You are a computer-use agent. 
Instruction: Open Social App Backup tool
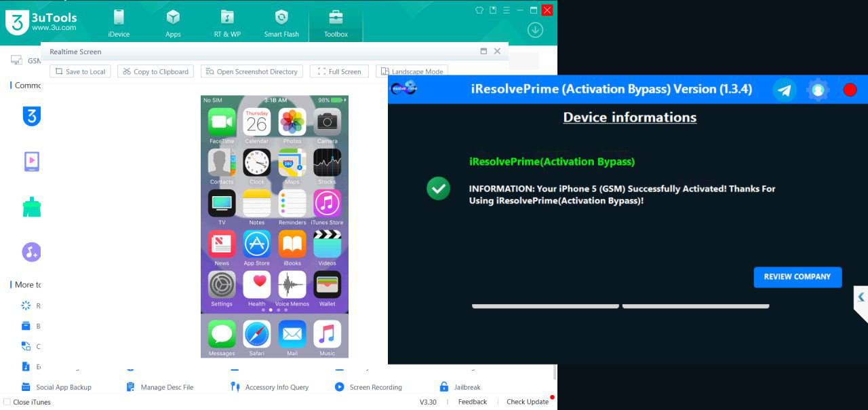[56, 387]
